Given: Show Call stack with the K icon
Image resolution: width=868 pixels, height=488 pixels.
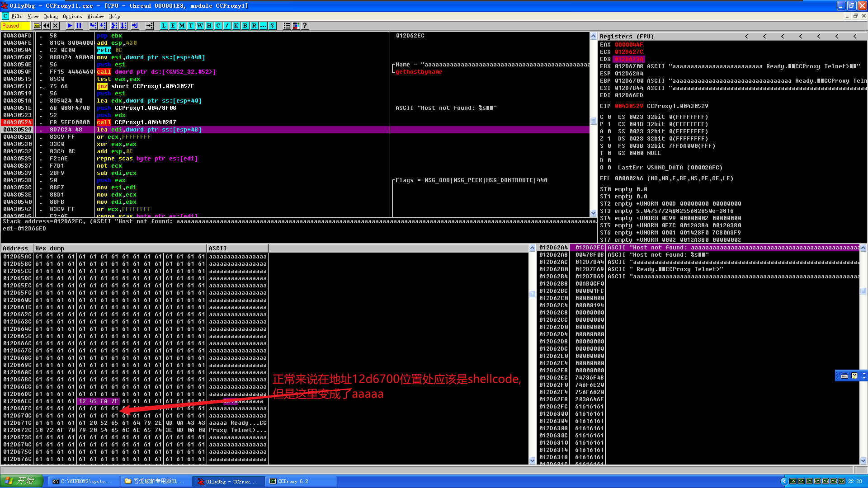Looking at the screenshot, I should click(x=236, y=26).
